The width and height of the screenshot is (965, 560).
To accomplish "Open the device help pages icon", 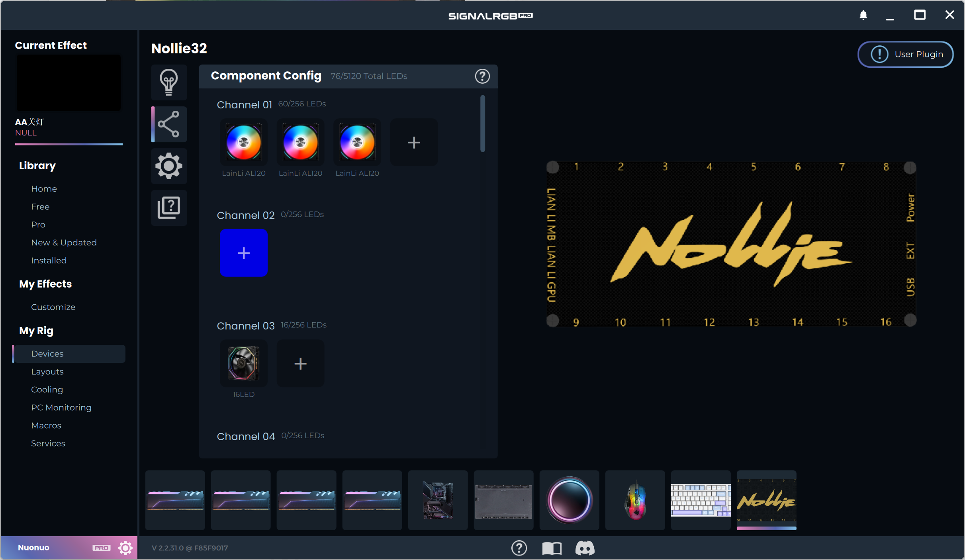I will (169, 208).
